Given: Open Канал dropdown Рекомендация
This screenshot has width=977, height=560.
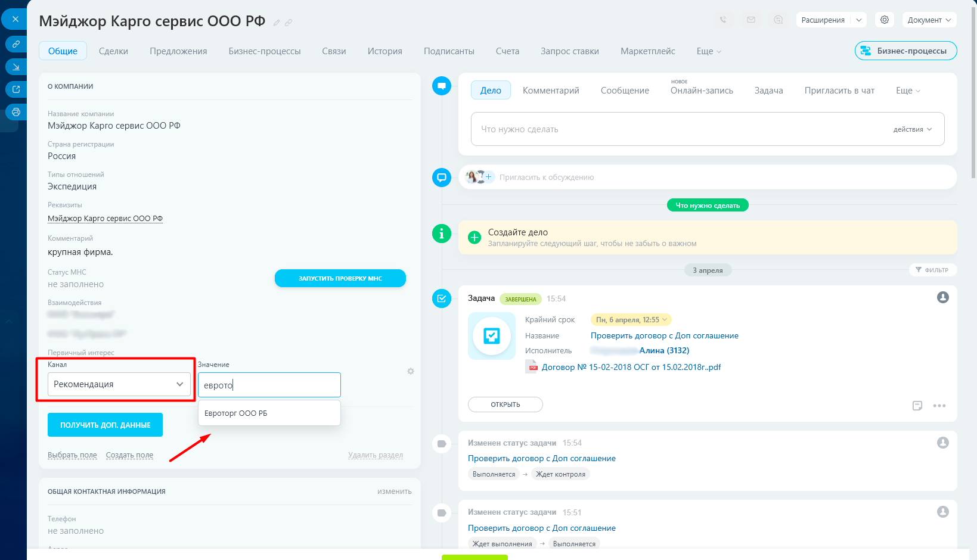Looking at the screenshot, I should pos(119,384).
